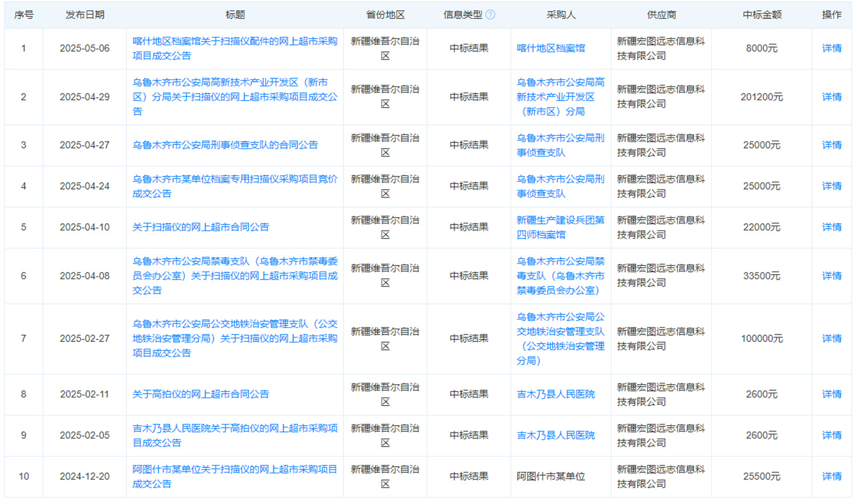Click the 序号 column header
The height and width of the screenshot is (504, 857).
(24, 15)
